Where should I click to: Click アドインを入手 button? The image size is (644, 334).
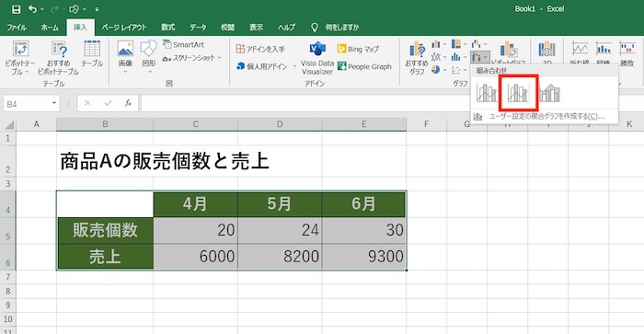point(260,49)
